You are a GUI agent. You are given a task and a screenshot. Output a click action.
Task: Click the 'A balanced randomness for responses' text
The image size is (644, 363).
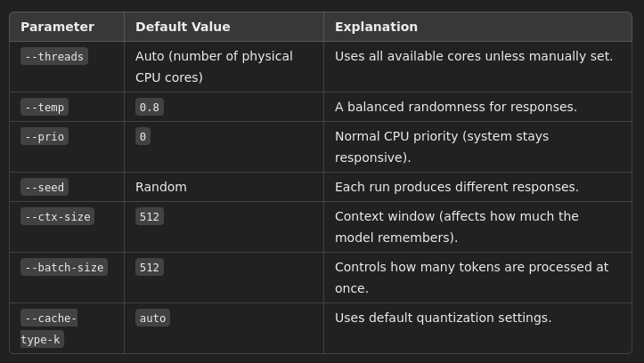[x=455, y=107]
